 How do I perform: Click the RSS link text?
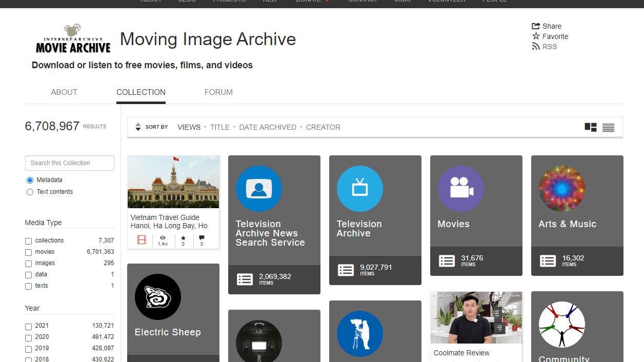(x=550, y=47)
